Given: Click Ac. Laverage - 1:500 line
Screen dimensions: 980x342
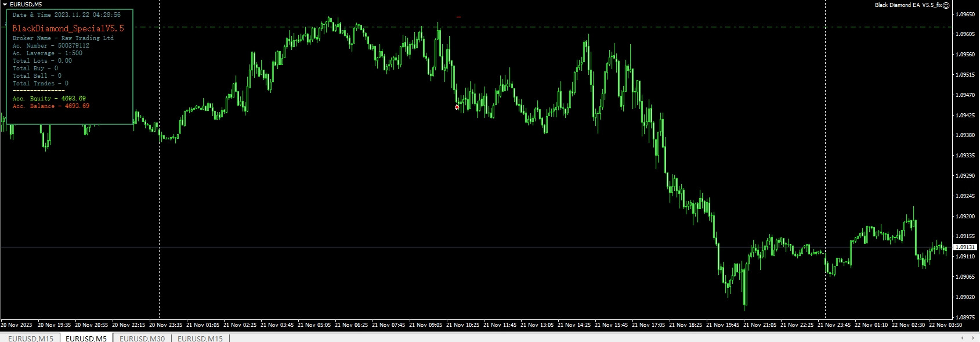Looking at the screenshot, I should click(48, 53).
